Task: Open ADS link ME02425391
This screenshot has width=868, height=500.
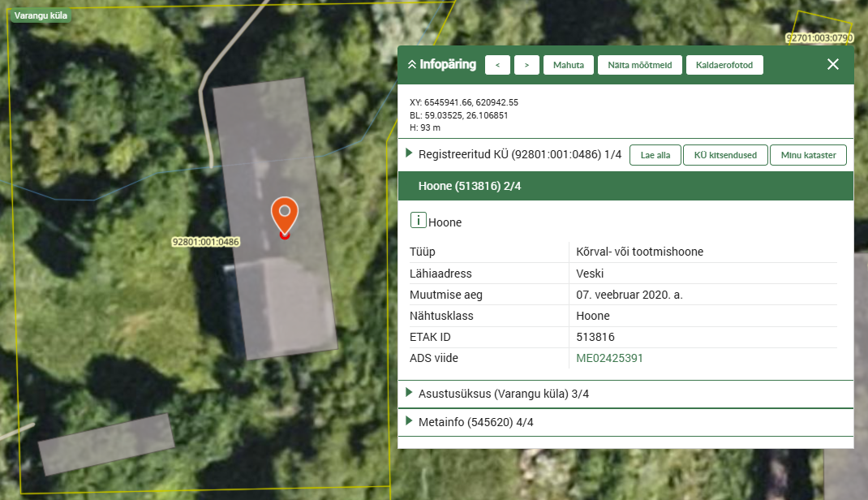Action: [609, 358]
